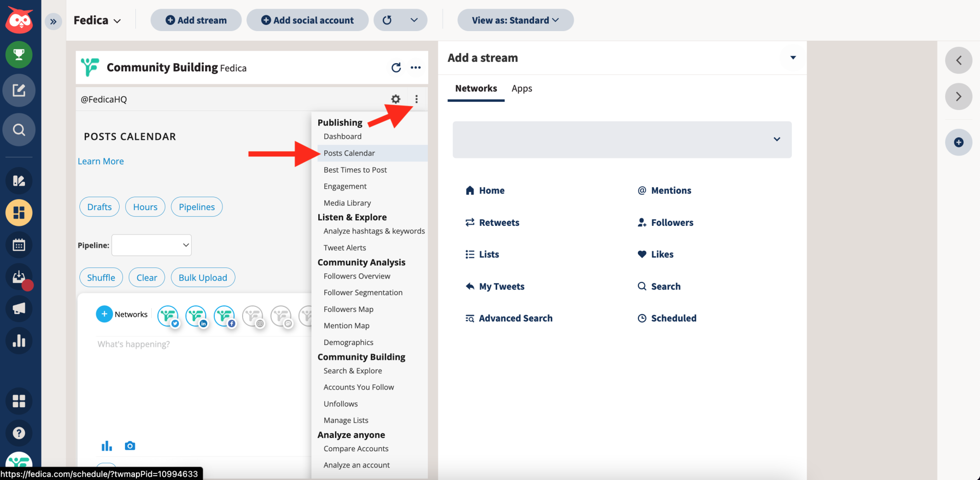Select the search icon in the sidebar
This screenshot has width=980, height=480.
pos(19,130)
